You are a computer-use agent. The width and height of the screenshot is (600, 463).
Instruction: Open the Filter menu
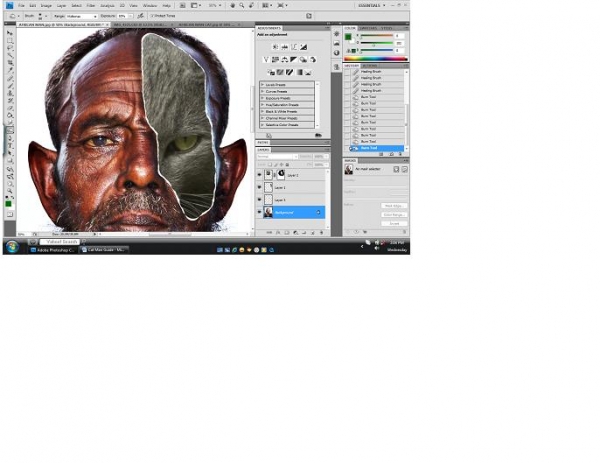click(x=91, y=6)
